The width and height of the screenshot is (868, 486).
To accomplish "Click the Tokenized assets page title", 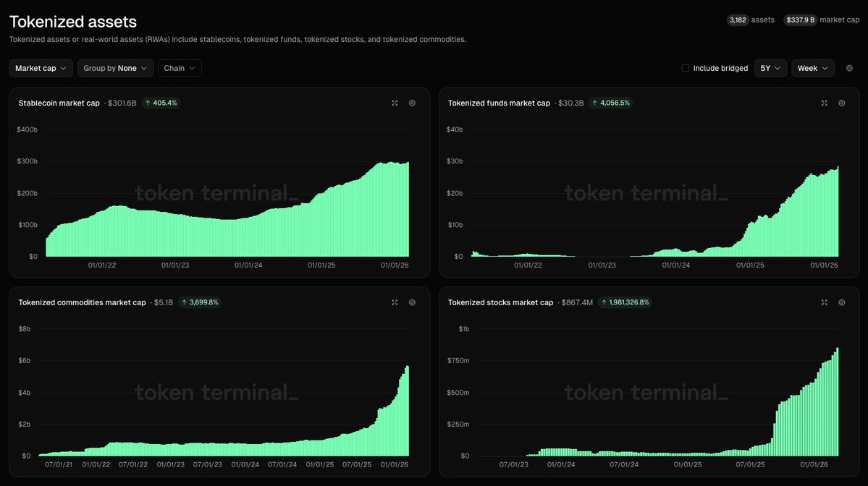I will pyautogui.click(x=72, y=21).
